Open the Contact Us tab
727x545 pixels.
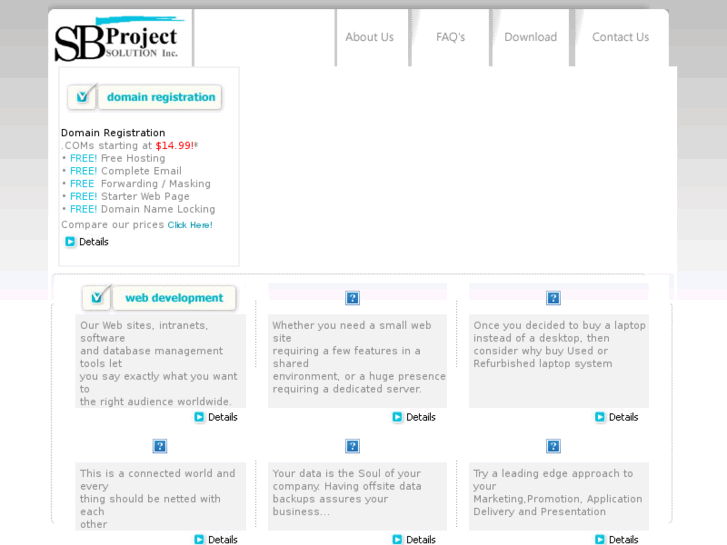tap(620, 37)
